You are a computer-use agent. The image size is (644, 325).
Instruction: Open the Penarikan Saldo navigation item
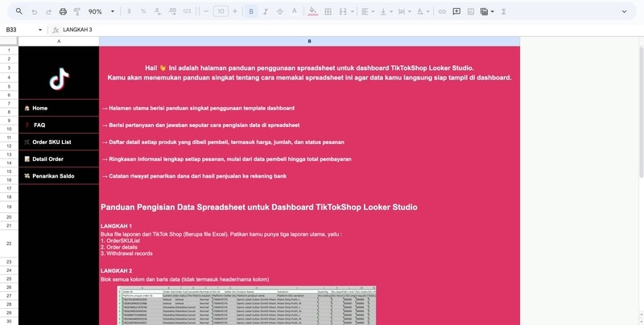click(x=53, y=175)
